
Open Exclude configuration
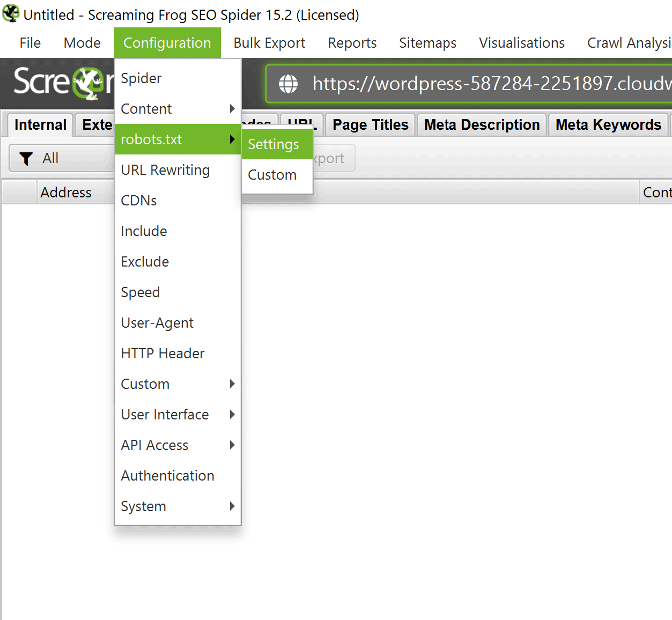tap(178, 262)
